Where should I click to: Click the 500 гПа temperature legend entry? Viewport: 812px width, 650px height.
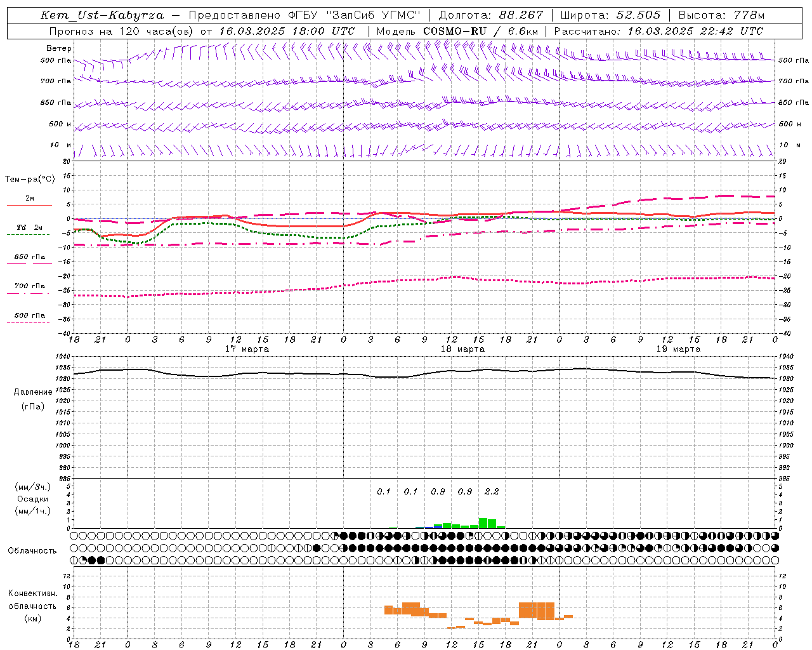pyautogui.click(x=29, y=315)
